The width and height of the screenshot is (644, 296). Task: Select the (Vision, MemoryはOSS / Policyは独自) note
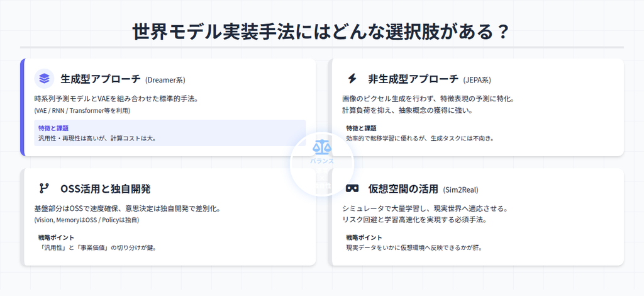86,220
